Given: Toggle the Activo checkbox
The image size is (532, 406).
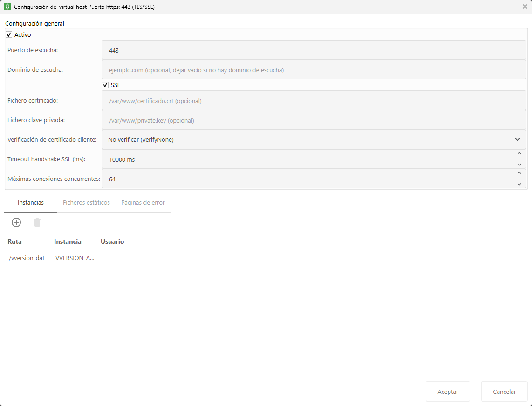Looking at the screenshot, I should click(x=9, y=35).
